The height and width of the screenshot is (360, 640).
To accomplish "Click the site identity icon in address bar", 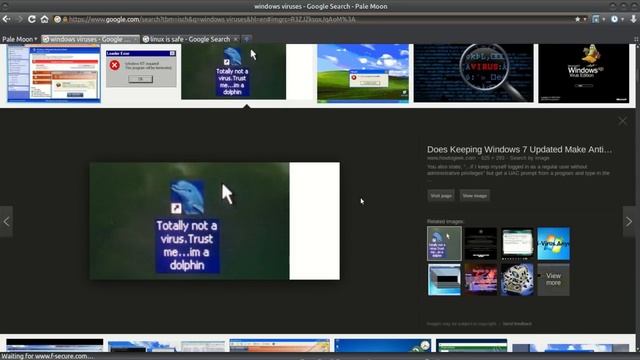I will pyautogui.click(x=58, y=19).
